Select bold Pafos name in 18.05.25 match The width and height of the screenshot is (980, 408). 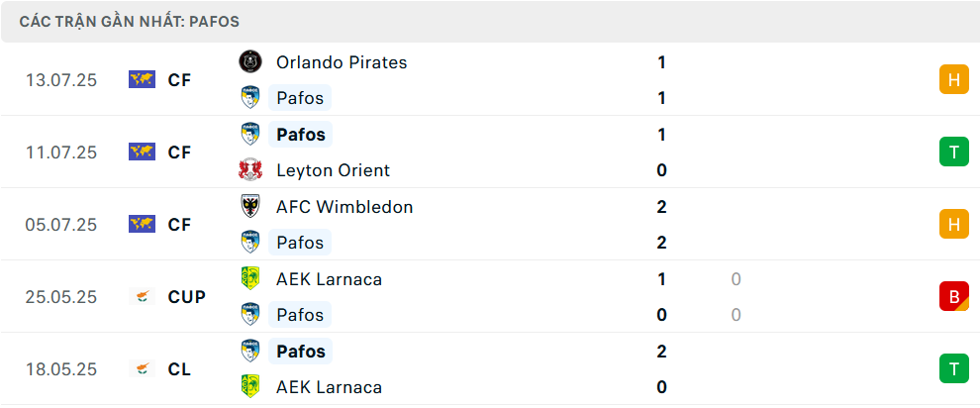301,352
